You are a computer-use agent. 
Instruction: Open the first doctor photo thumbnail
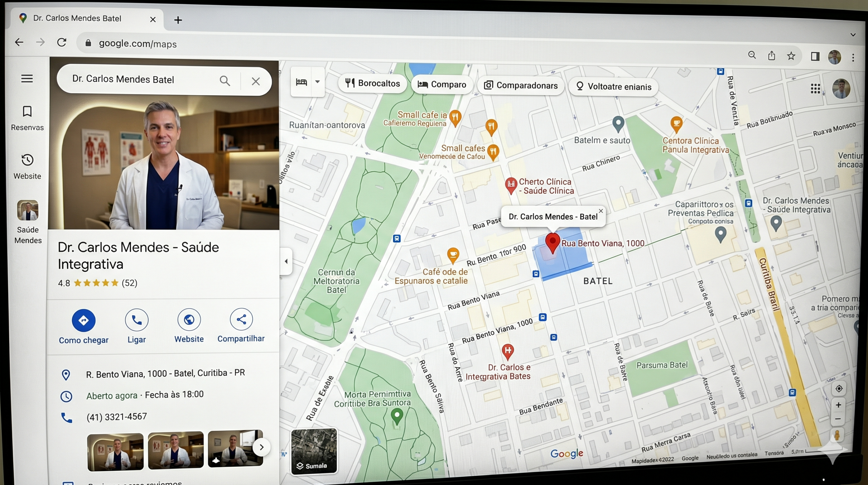(x=115, y=452)
